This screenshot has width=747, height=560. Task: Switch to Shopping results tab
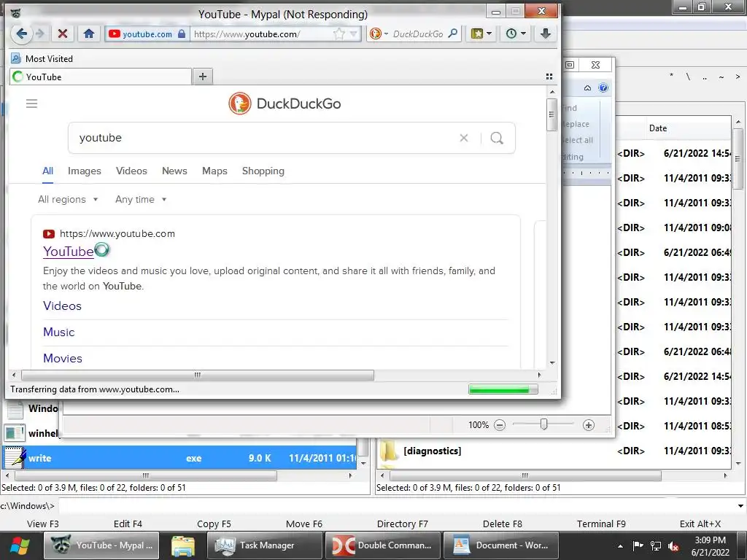point(263,171)
